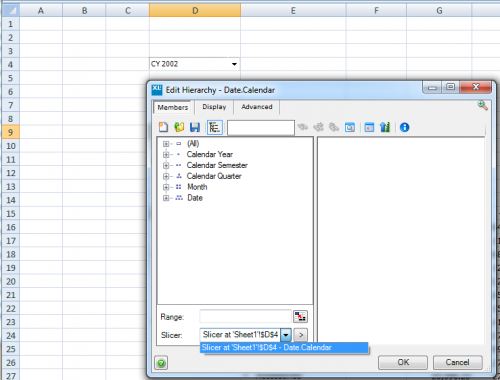Select column E header
The image size is (500, 380).
pyautogui.click(x=293, y=11)
